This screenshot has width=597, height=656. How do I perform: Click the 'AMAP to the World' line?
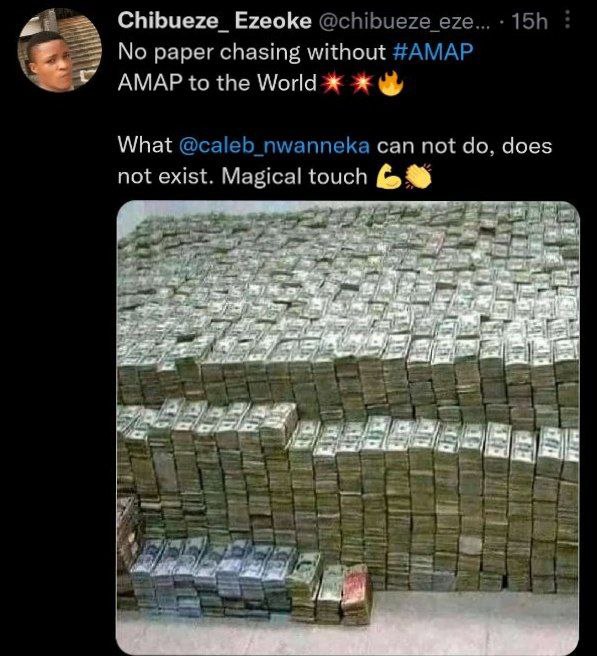(217, 83)
